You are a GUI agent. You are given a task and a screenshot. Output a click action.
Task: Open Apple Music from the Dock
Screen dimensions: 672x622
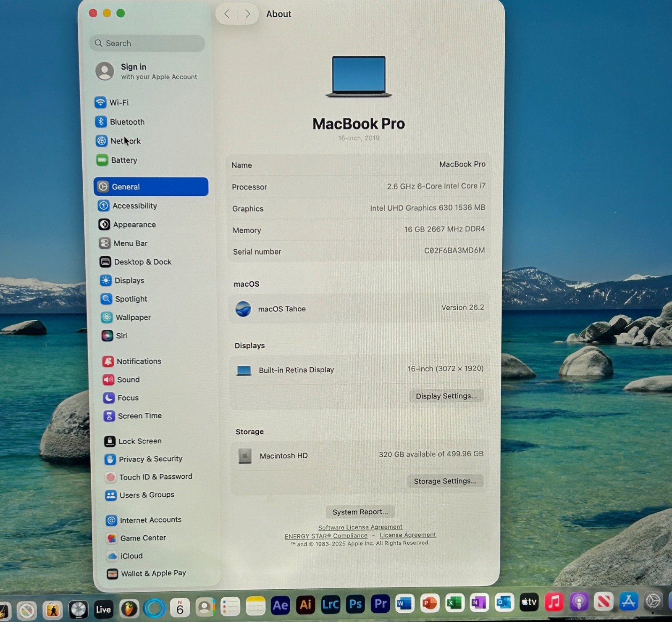click(554, 602)
